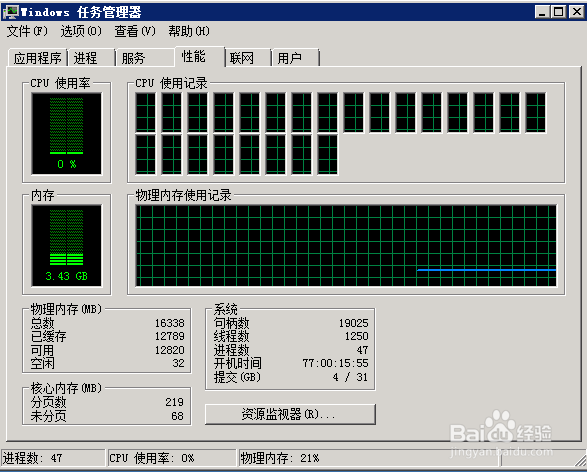
Task: Open the 文件(F) menu
Action: click(27, 31)
